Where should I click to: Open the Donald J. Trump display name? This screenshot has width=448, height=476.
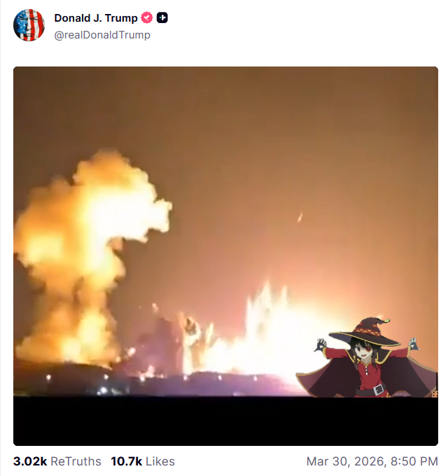coord(96,18)
